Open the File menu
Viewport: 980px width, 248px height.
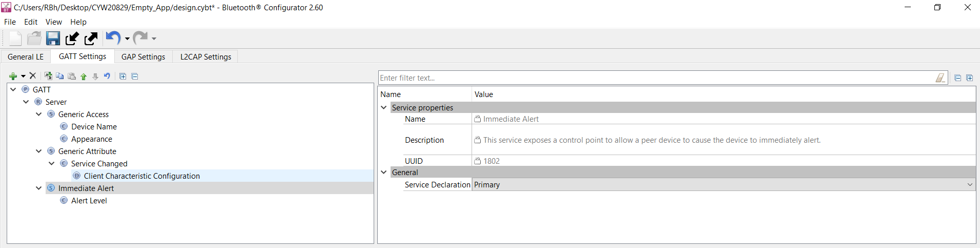click(x=10, y=22)
